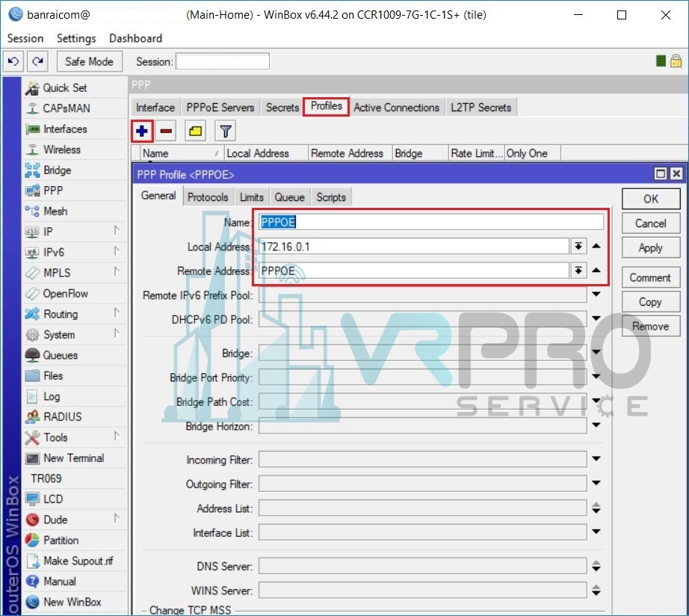Click the yellow comment note icon
The width and height of the screenshot is (689, 616).
pos(196,131)
